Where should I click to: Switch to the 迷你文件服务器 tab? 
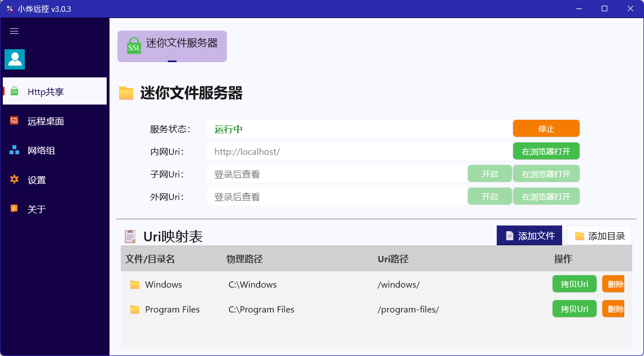(x=172, y=46)
